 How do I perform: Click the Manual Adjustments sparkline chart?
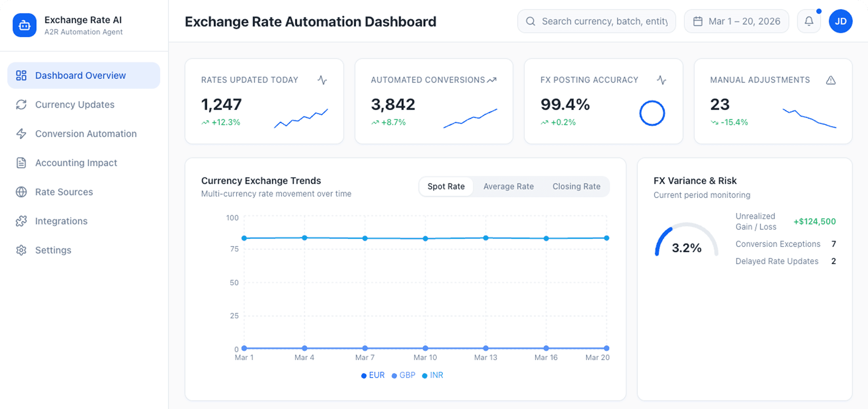[809, 118]
